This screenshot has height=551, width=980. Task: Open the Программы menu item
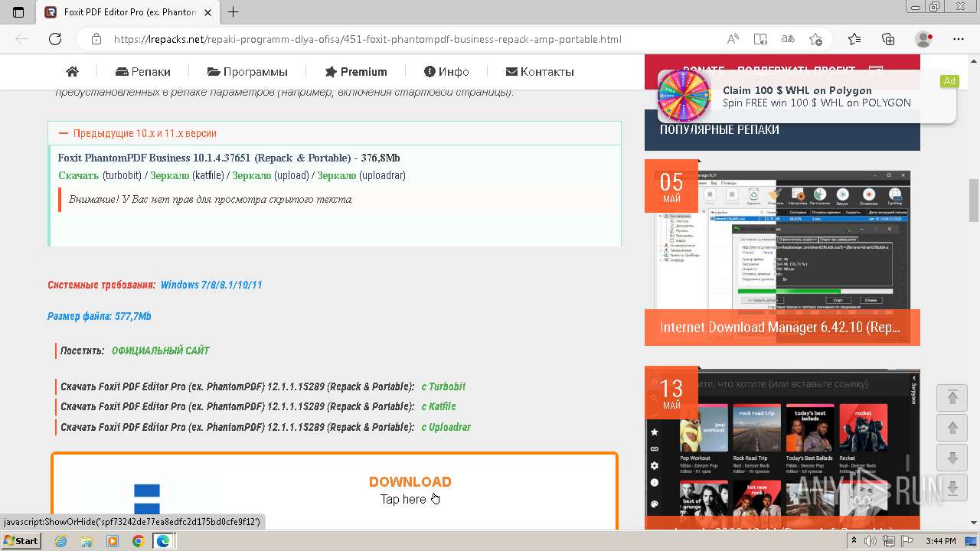coord(247,72)
